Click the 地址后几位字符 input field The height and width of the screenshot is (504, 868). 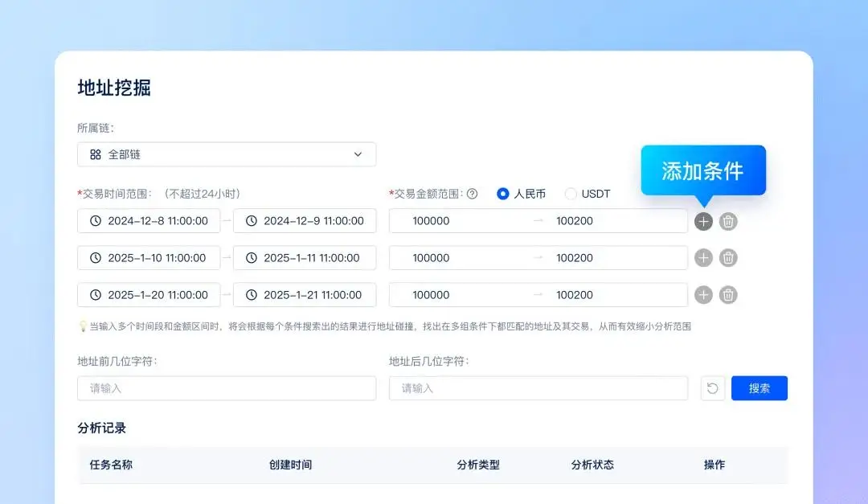point(538,387)
